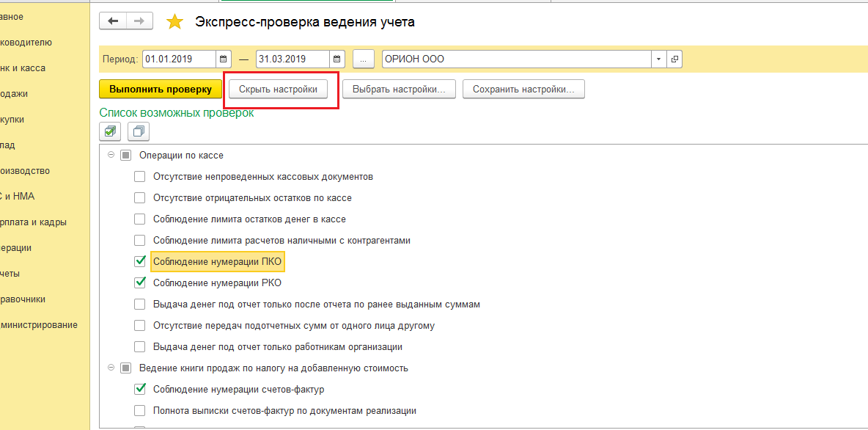Viewport: 868px width, 430px height.
Task: Open calendar for start date 01.01.2019
Action: pyautogui.click(x=224, y=59)
